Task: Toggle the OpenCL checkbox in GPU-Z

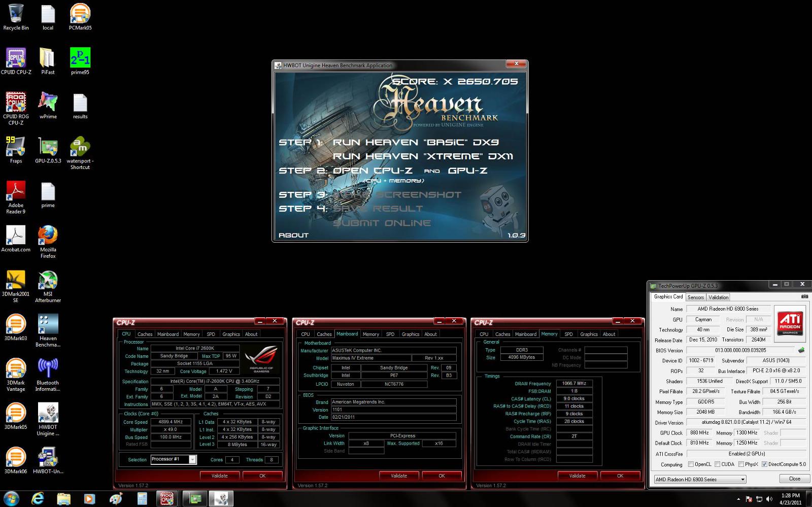Action: tap(691, 464)
